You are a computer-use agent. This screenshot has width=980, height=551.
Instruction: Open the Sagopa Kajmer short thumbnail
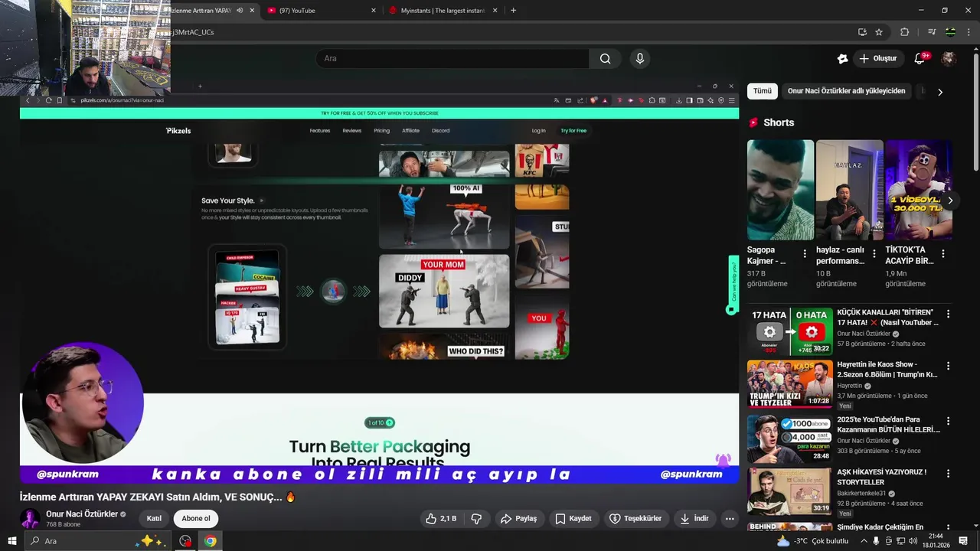pyautogui.click(x=780, y=190)
